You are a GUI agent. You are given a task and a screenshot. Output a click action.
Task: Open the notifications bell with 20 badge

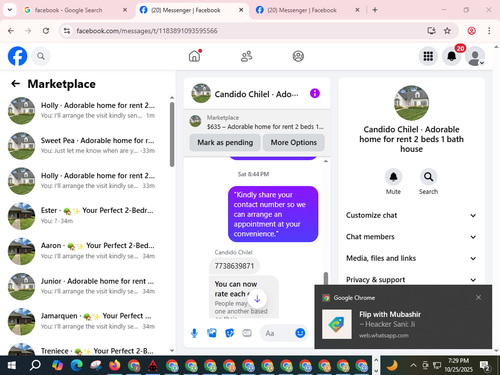coord(452,56)
